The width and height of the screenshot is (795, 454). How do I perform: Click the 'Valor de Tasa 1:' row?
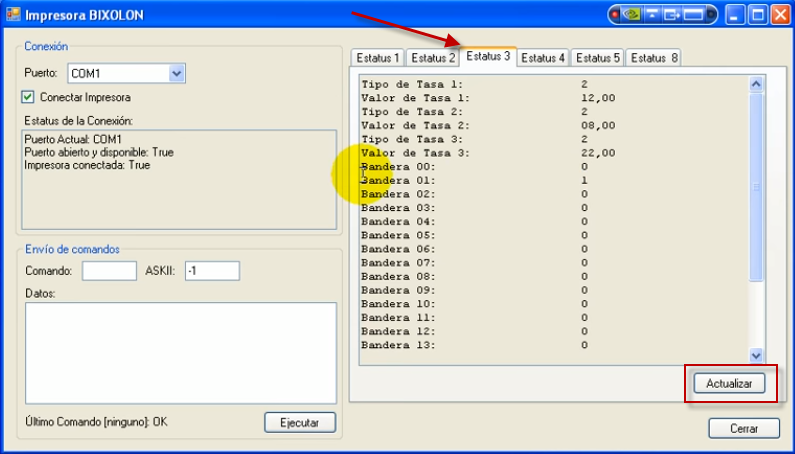488,98
